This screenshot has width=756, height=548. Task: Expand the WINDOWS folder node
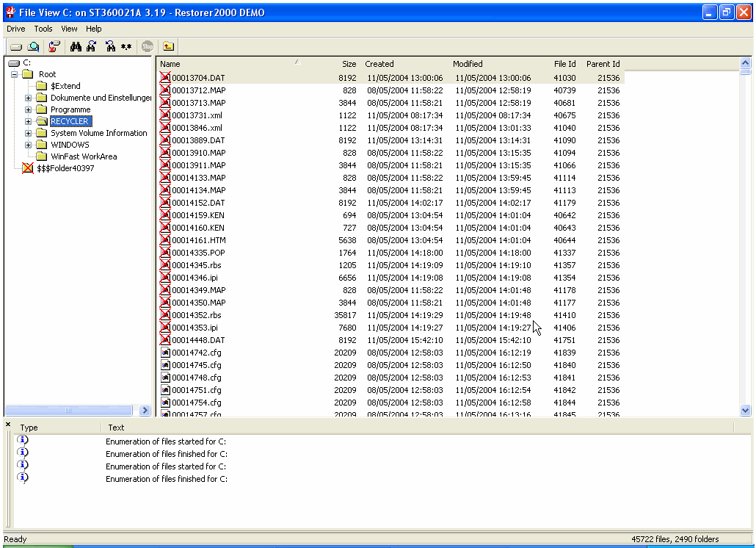28,145
